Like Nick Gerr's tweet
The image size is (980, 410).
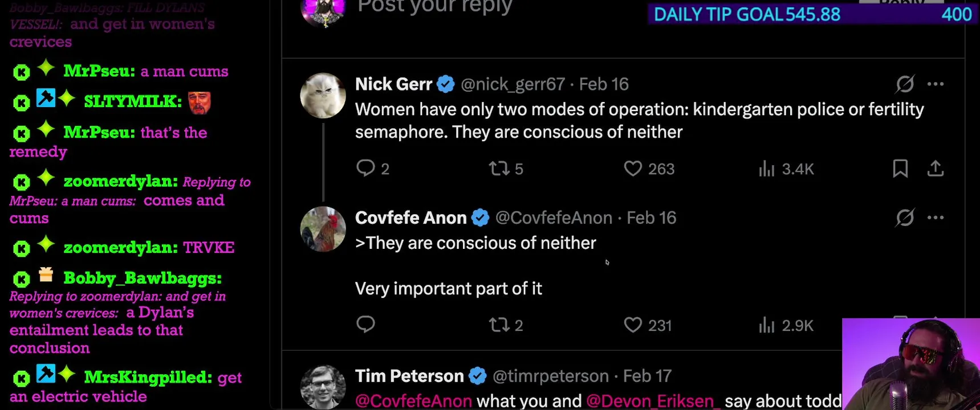[633, 169]
